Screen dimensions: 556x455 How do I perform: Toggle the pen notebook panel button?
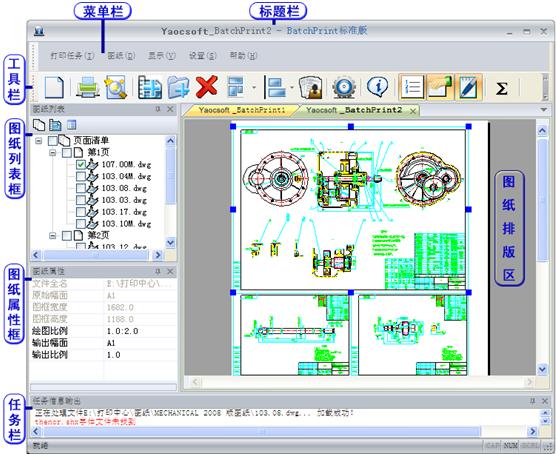468,87
